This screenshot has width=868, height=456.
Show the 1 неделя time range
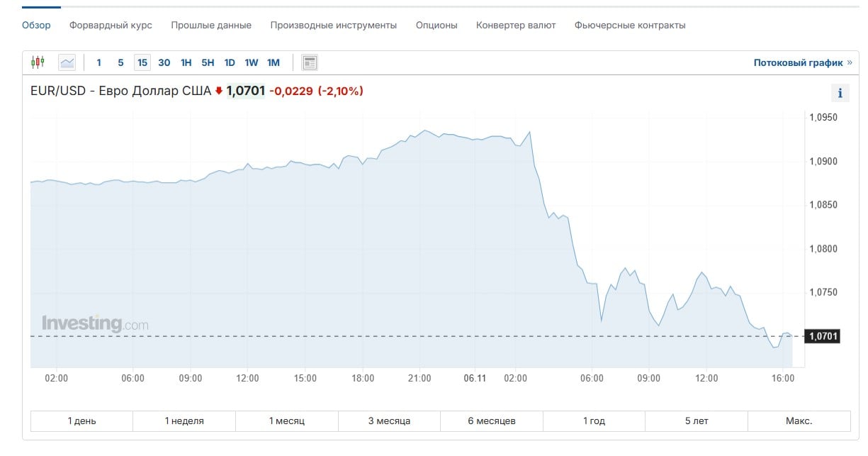(184, 421)
